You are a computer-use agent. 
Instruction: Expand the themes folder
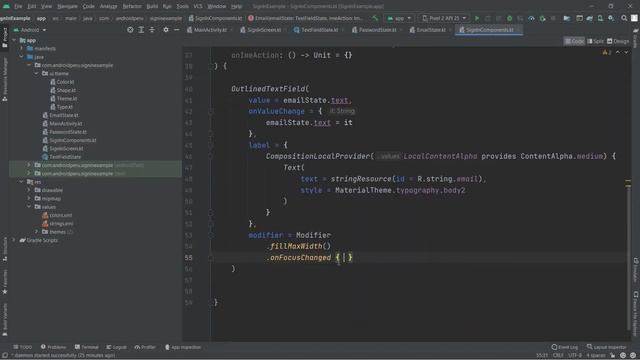[x=36, y=232]
